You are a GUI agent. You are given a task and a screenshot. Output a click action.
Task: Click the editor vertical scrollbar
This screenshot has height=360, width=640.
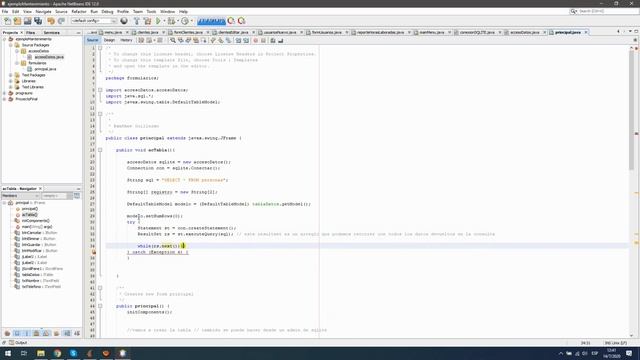(x=631, y=110)
